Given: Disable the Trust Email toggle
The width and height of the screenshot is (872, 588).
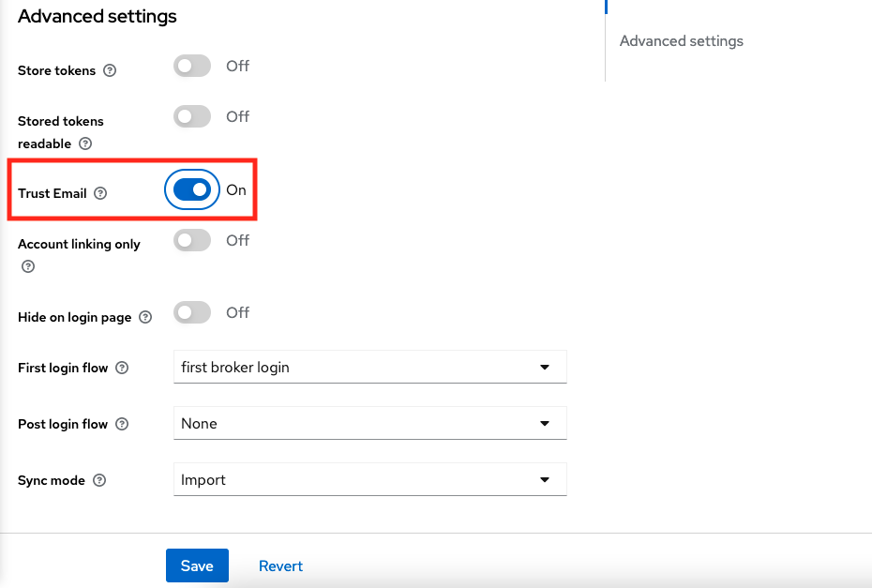Looking at the screenshot, I should coord(191,189).
